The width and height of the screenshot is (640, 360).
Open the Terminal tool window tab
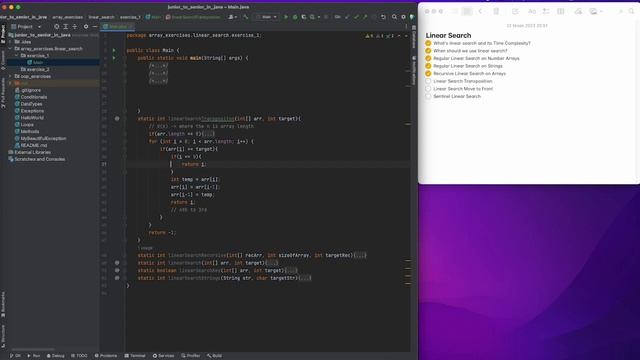coord(135,356)
